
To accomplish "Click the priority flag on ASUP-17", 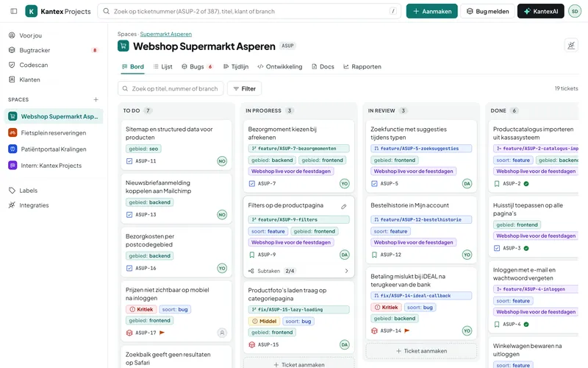I will tap(162, 333).
